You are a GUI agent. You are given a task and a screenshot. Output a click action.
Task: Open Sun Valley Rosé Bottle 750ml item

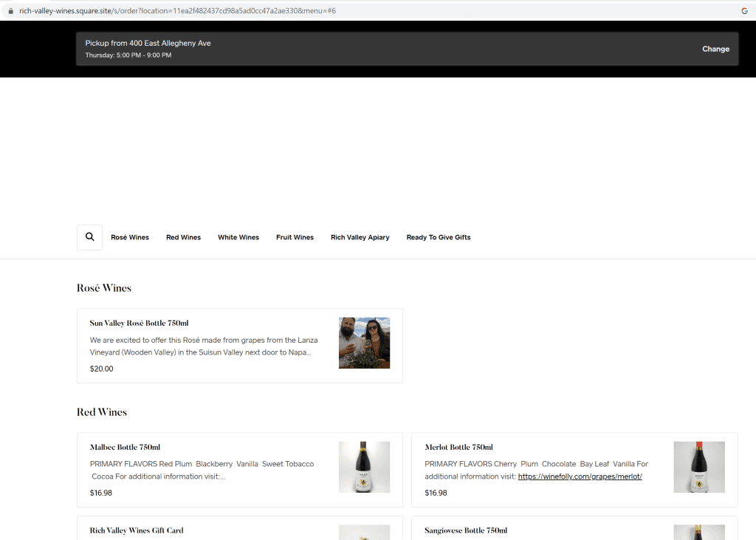[x=240, y=346]
